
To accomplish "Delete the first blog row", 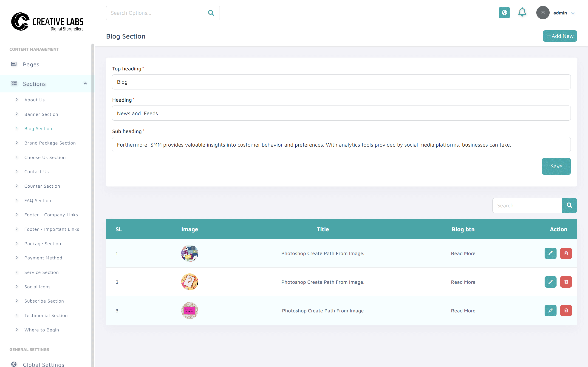I will [x=566, y=253].
